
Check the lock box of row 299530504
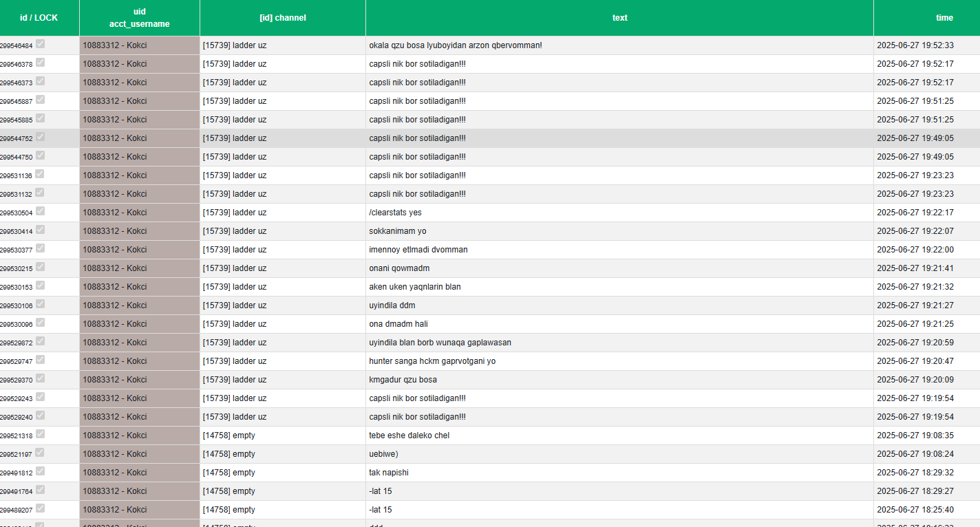click(41, 211)
